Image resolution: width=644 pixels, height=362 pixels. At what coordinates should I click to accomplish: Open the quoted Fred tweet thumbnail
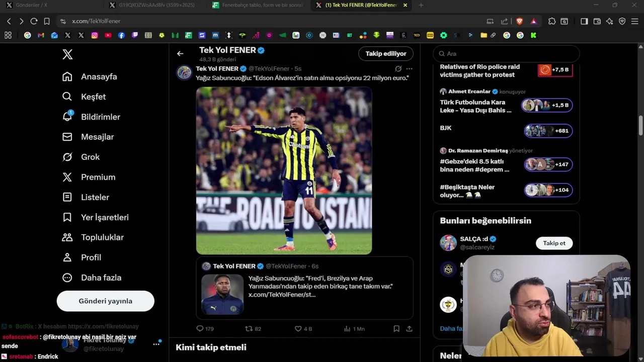point(222,294)
